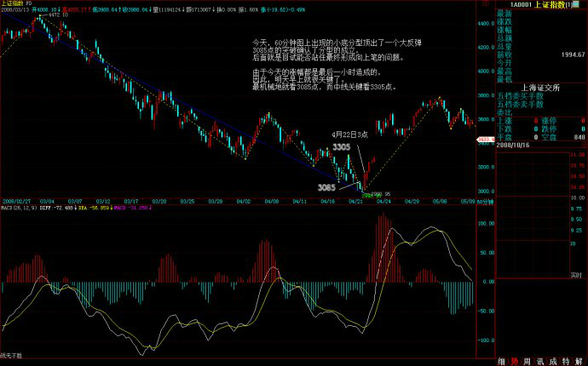Click the 1A0001 stock code
Image resolution: width=588 pixels, height=366 pixels.
pyautogui.click(x=527, y=4)
